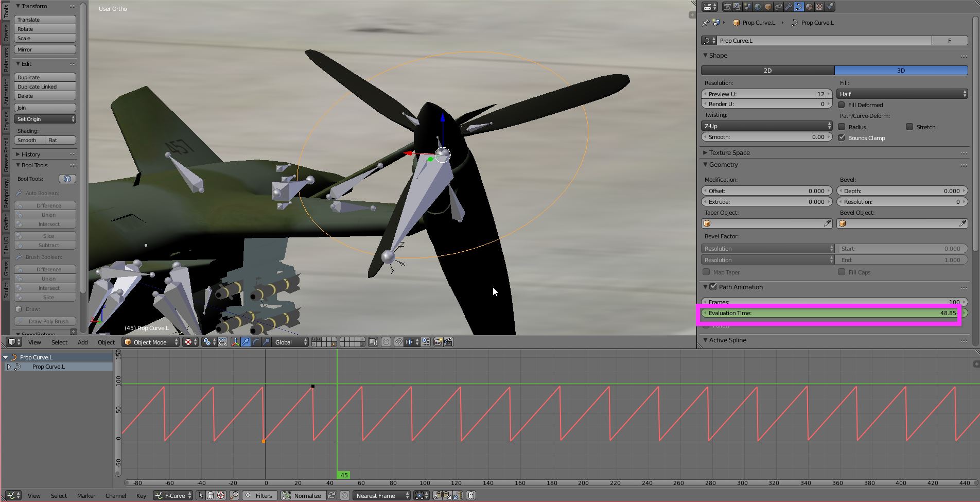Screen dimensions: 980x502
Task: Select the Rotate manipulator arc icon
Action: tap(256, 342)
